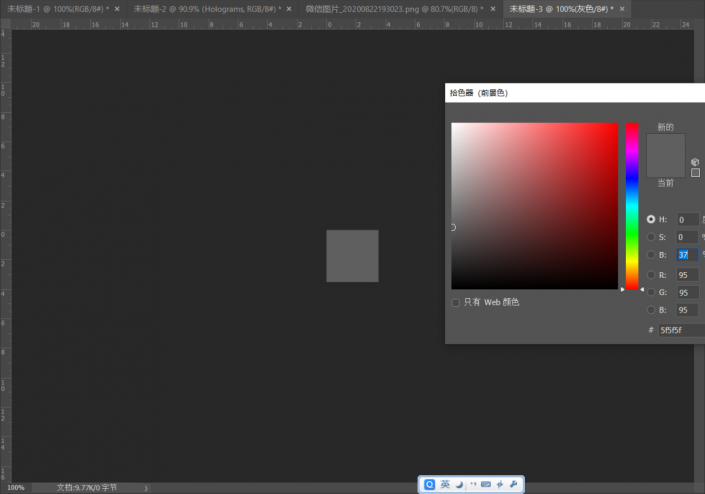
Task: Click the IME moon half-width icon
Action: pos(459,484)
